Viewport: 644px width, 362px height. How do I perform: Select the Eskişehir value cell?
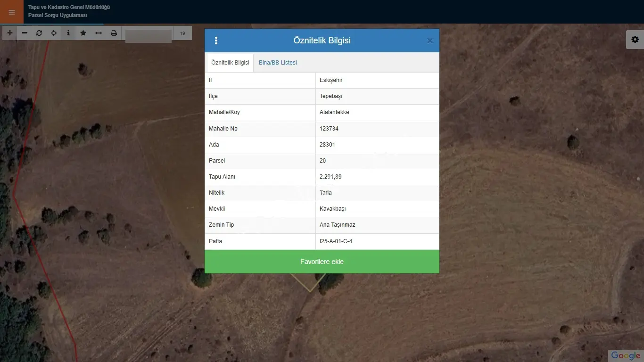click(377, 80)
